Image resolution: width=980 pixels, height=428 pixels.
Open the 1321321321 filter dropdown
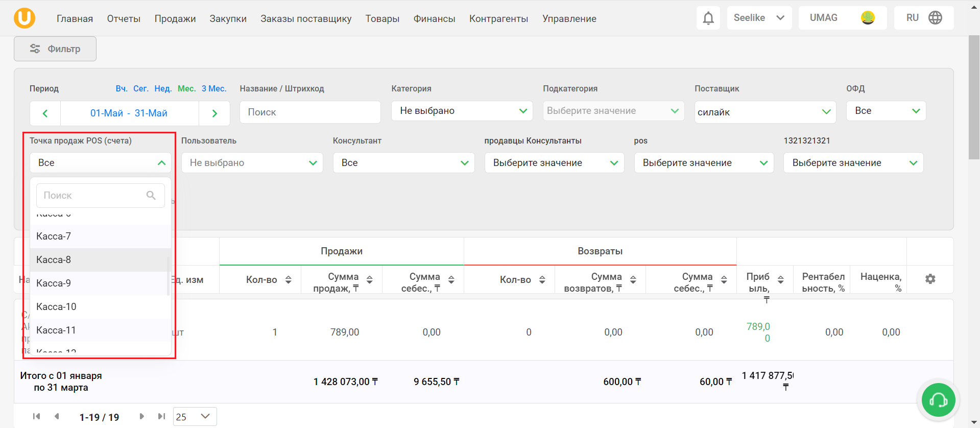coord(853,163)
